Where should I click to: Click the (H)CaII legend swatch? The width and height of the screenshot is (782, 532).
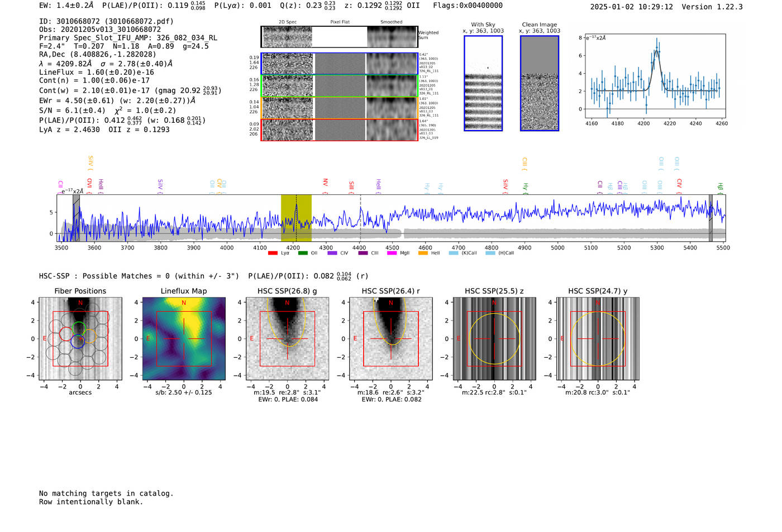coord(490,253)
